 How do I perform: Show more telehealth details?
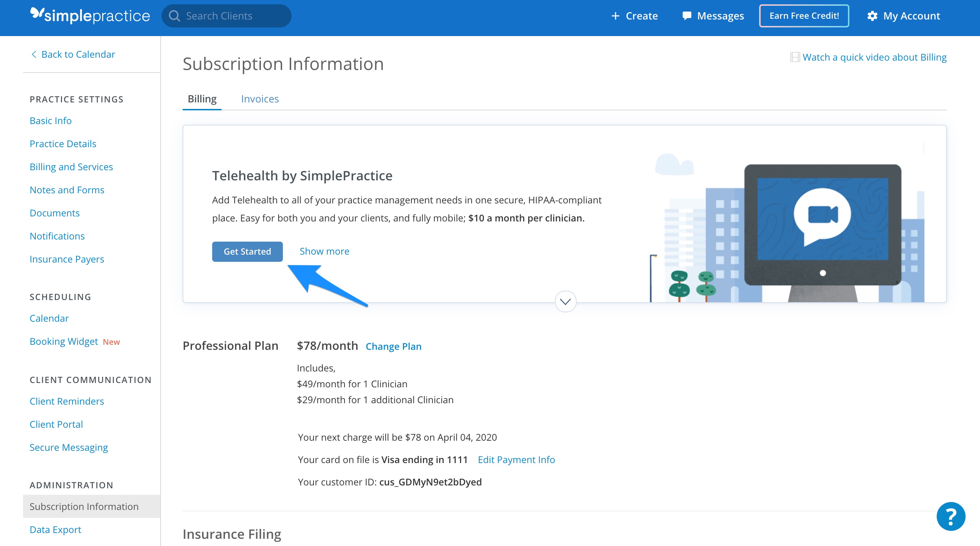[324, 251]
